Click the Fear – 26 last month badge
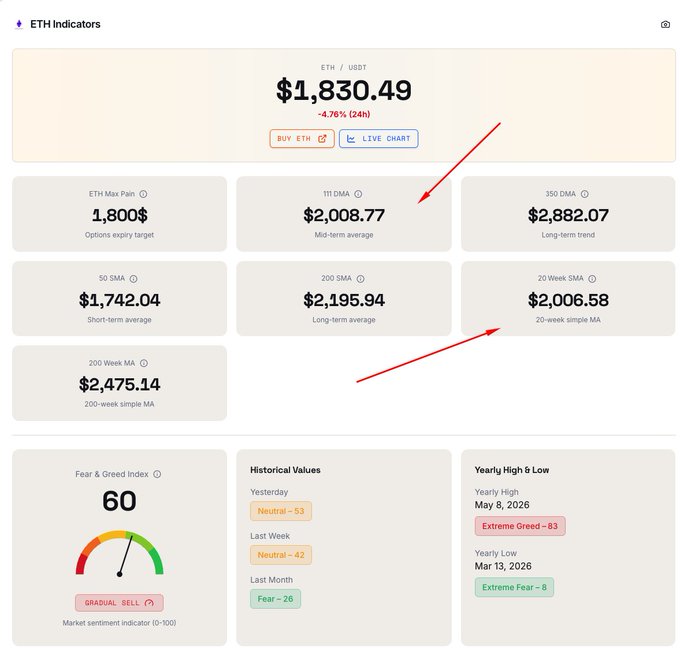This screenshot has height=652, width=680. (275, 599)
